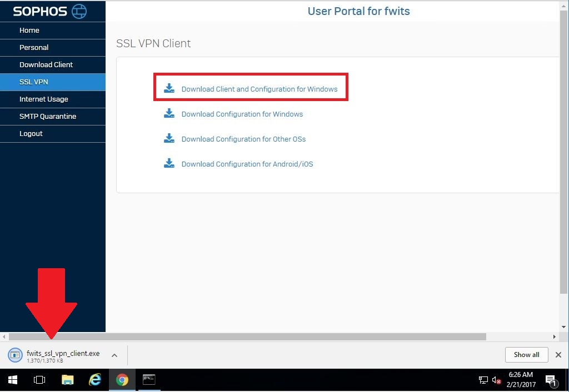Select SSL VPN in the sidebar

53,82
